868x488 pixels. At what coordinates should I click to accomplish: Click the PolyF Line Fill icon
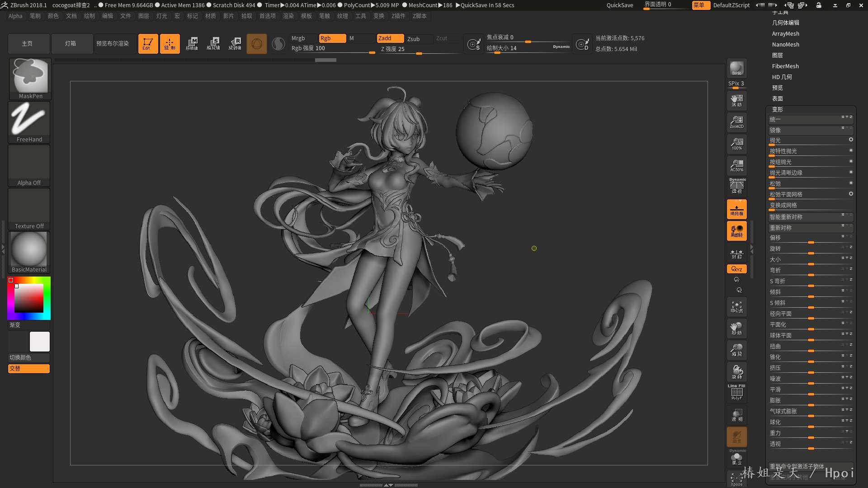tap(736, 392)
